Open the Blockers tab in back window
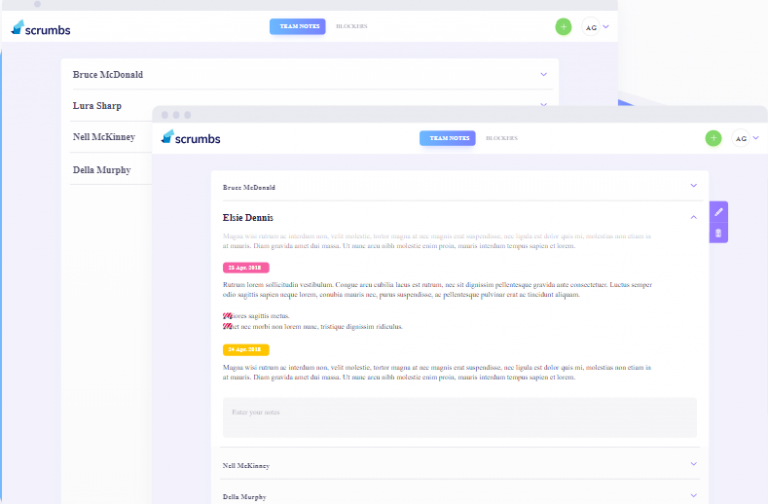Viewport: 768px width, 504px height. (351, 26)
